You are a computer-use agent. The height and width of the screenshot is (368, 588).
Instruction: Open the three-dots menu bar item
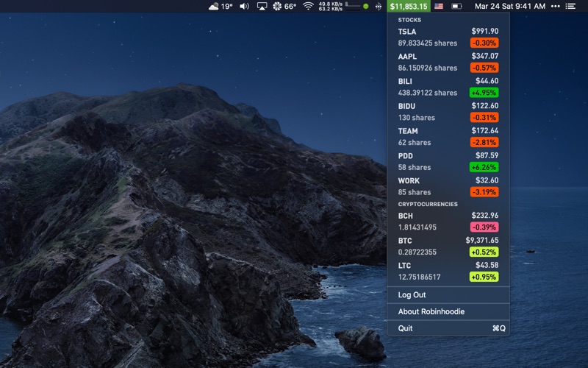click(556, 6)
